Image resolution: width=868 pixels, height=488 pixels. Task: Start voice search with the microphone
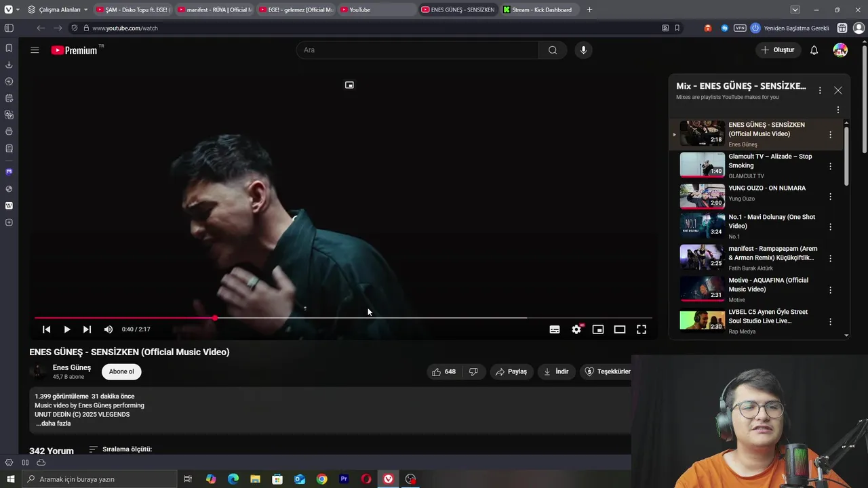(583, 50)
